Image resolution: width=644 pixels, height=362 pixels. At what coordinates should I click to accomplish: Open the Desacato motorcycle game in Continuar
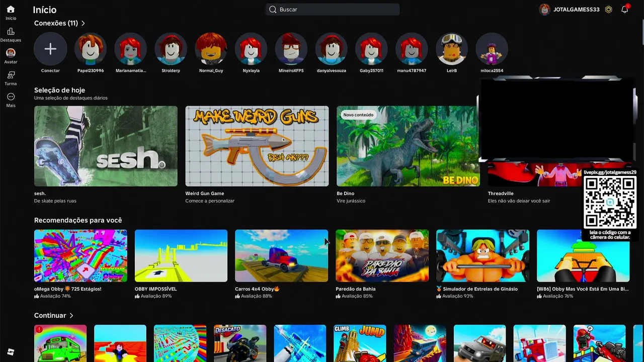click(240, 343)
